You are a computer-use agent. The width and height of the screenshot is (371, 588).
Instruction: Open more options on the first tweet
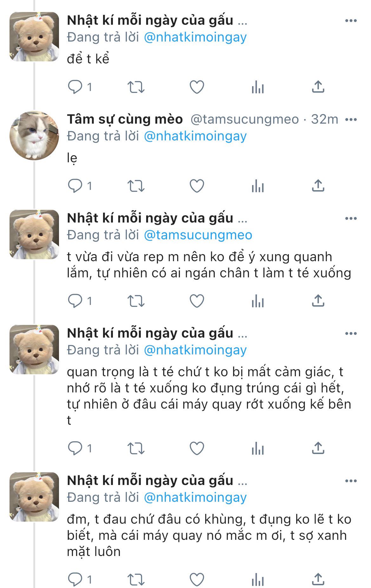(351, 21)
